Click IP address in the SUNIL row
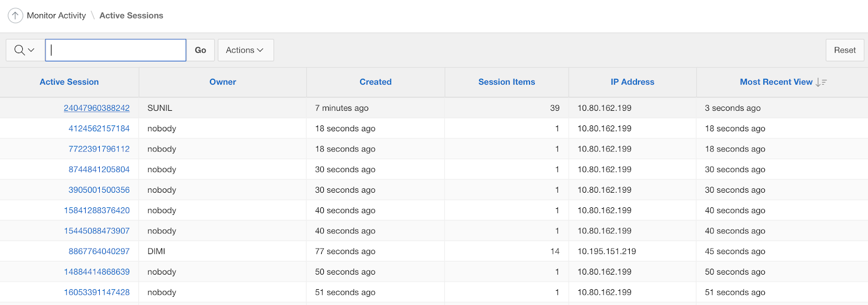This screenshot has height=305, width=868. [x=604, y=108]
